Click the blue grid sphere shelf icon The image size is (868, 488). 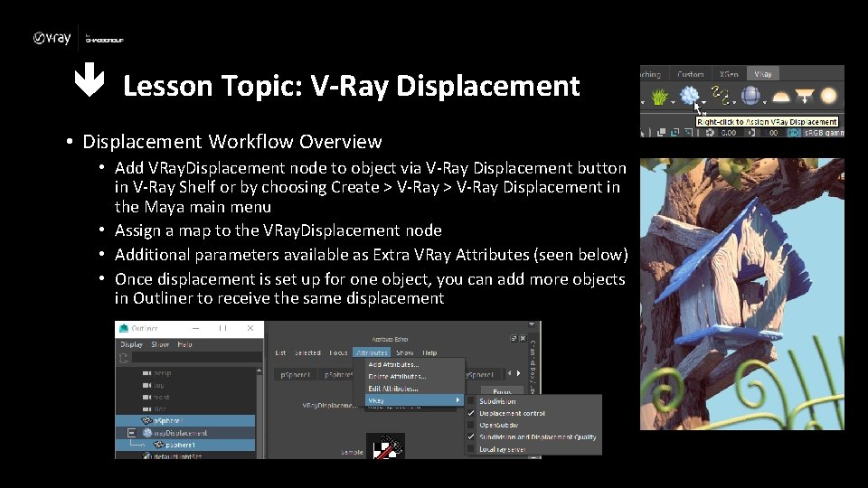(750, 95)
